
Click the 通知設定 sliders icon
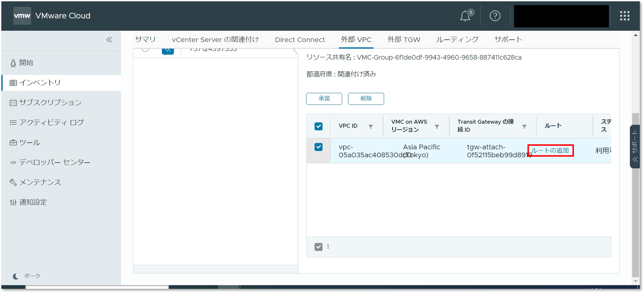pos(13,202)
